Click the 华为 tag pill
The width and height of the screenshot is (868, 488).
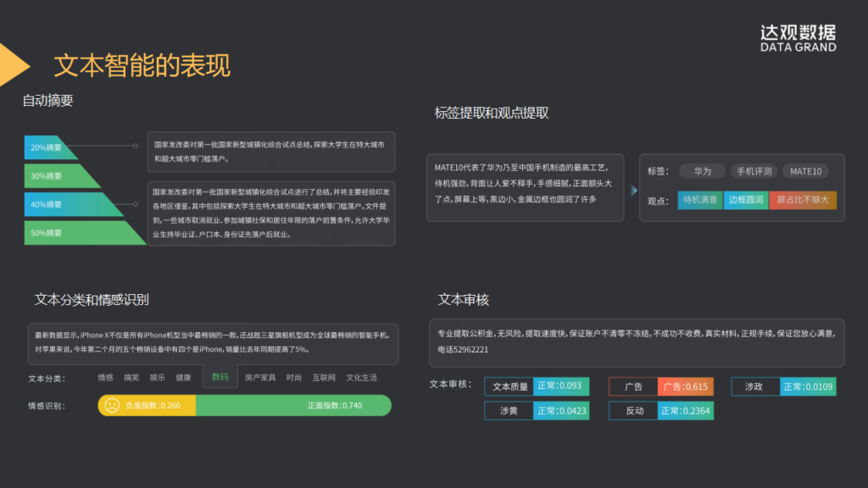(703, 171)
